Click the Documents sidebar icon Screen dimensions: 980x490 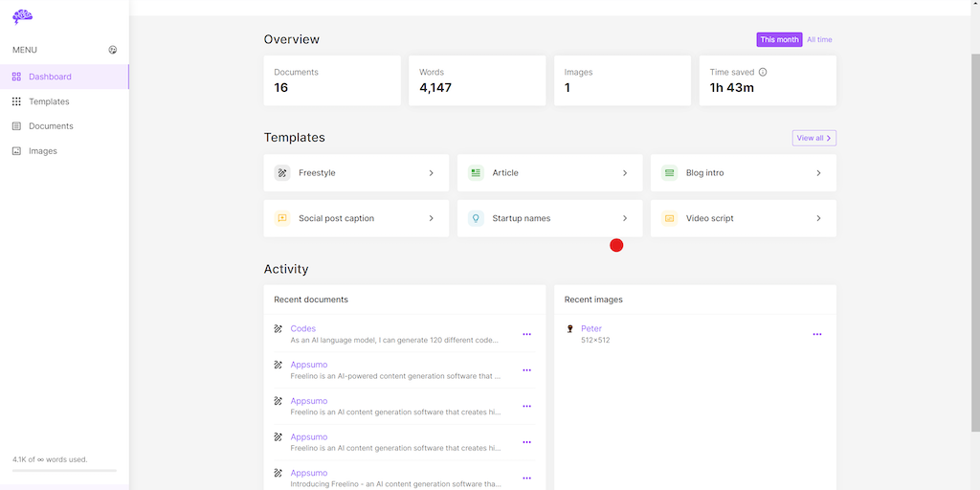pos(16,126)
